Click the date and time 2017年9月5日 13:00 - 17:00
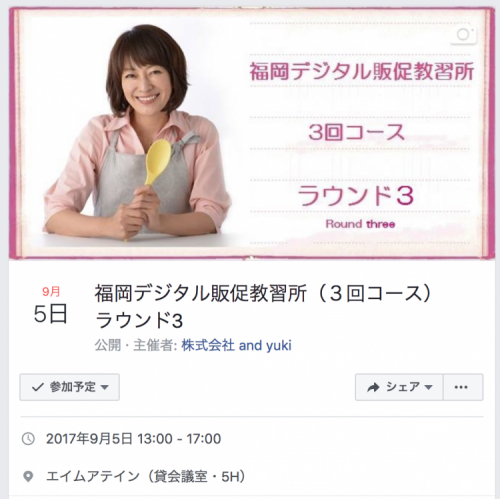This screenshot has height=499, width=500. coord(133,439)
